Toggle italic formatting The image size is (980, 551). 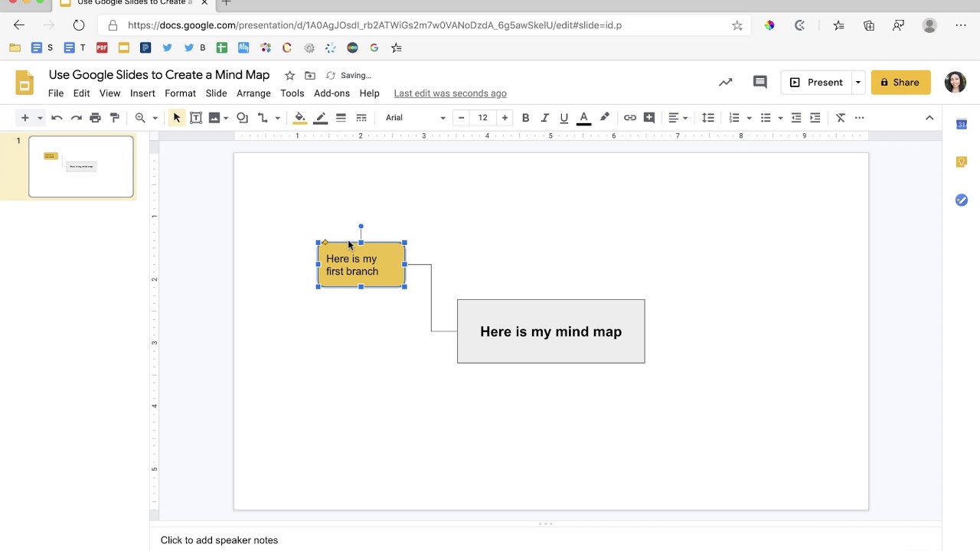[x=545, y=118]
